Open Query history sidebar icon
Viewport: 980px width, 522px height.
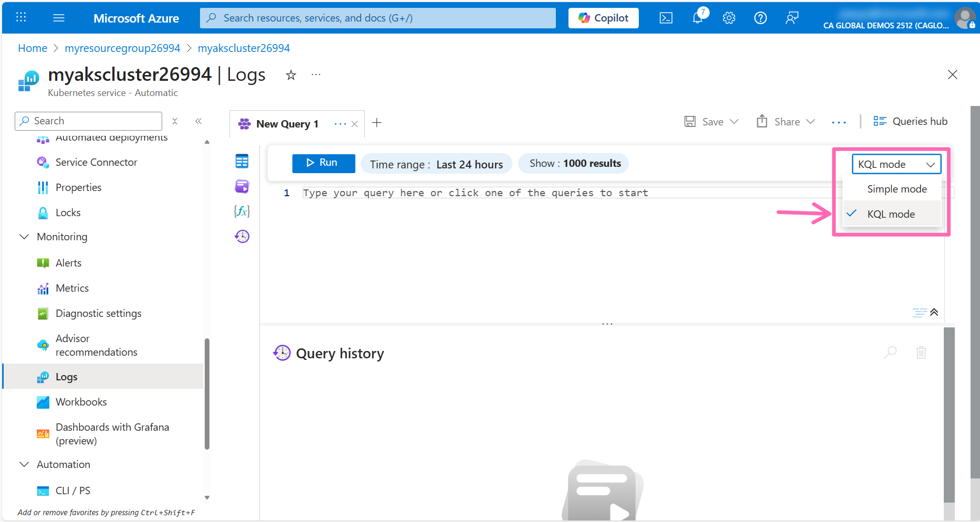[x=242, y=237]
